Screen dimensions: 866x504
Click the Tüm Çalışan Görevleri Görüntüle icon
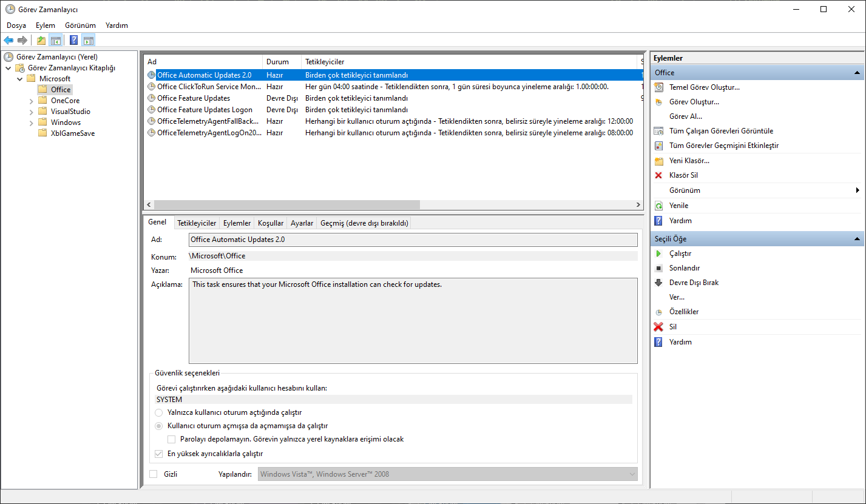[658, 131]
